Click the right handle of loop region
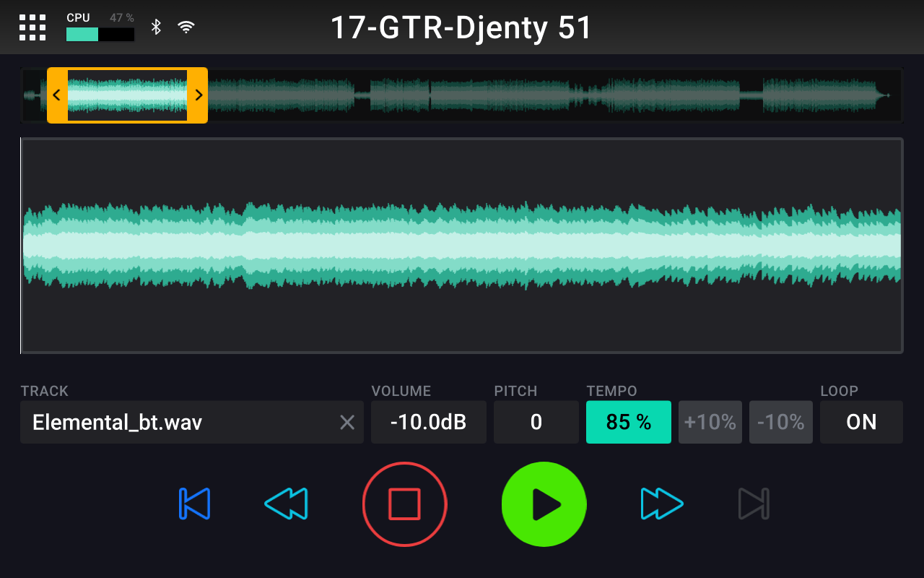This screenshot has height=578, width=924. [199, 95]
